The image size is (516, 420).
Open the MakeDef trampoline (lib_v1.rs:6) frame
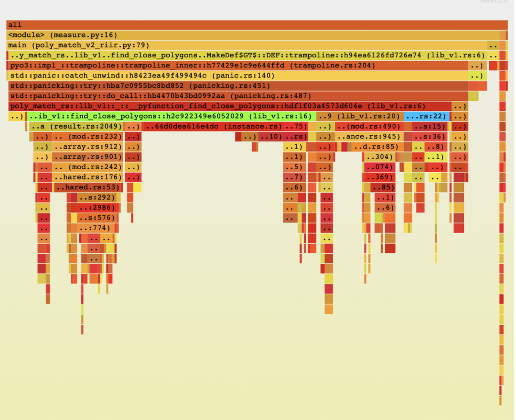pos(247,55)
